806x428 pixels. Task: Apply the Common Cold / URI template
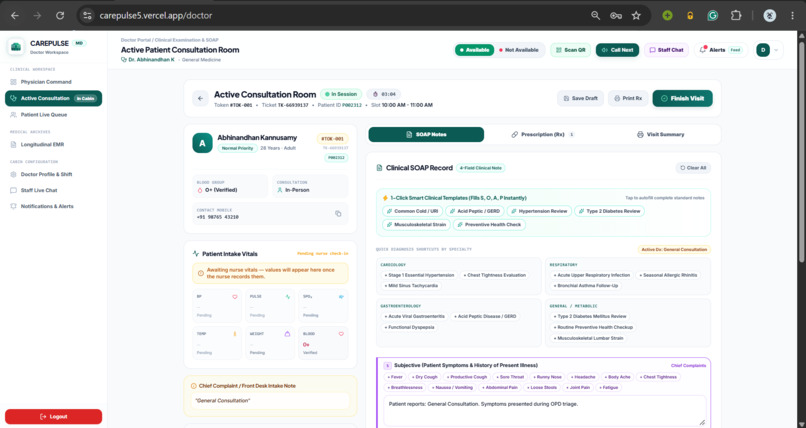pos(412,211)
